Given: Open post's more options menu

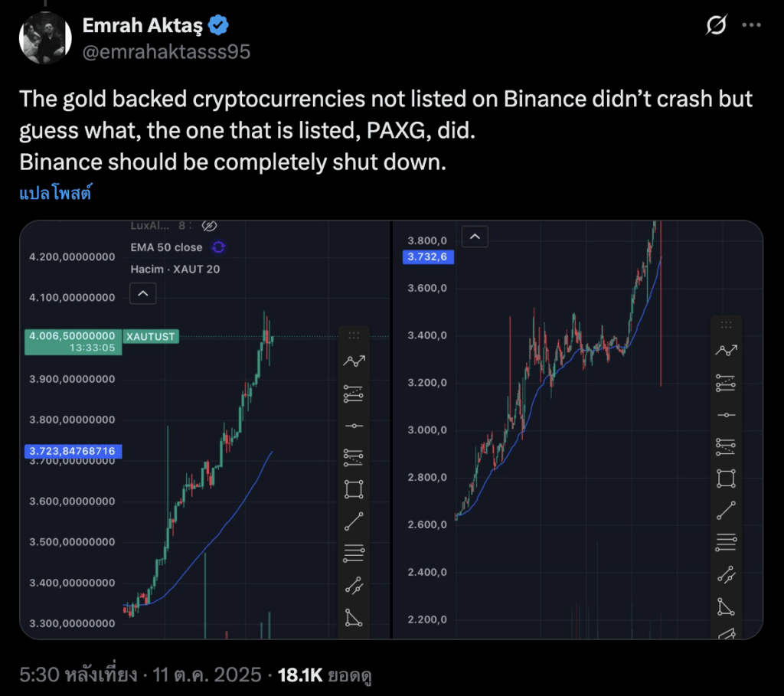Looking at the screenshot, I should tap(752, 27).
